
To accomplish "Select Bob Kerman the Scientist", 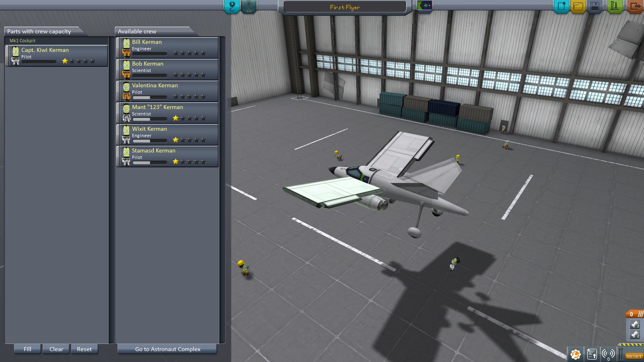I will point(167,69).
